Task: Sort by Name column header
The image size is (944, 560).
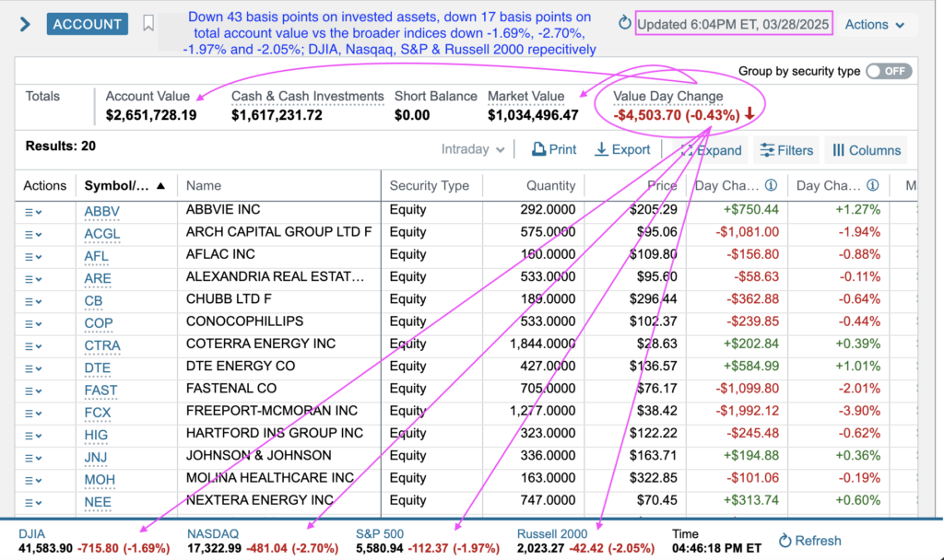Action: coord(204,186)
